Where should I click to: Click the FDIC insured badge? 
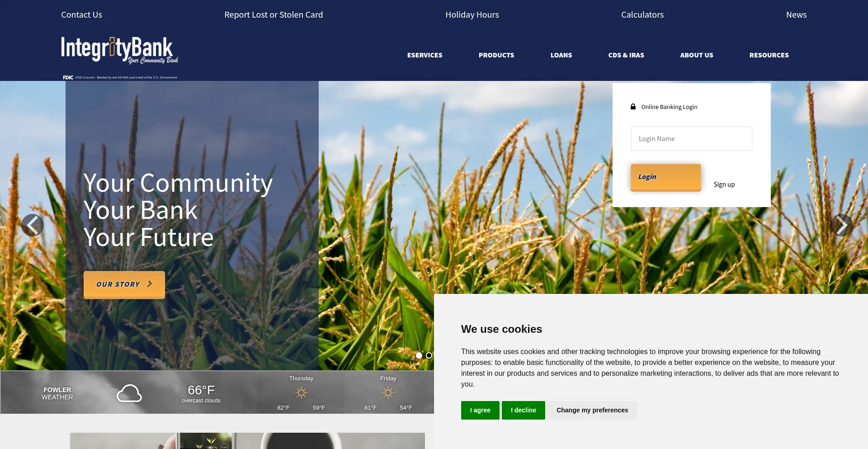120,77
